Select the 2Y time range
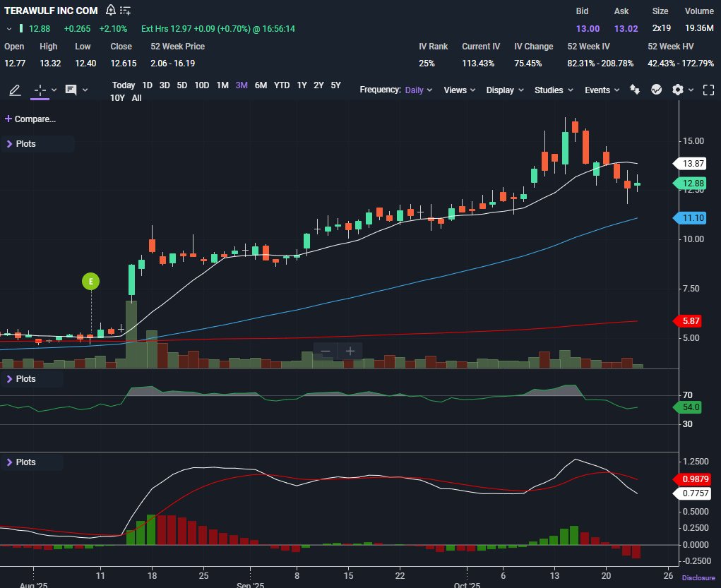This screenshot has height=588, width=721. (318, 85)
